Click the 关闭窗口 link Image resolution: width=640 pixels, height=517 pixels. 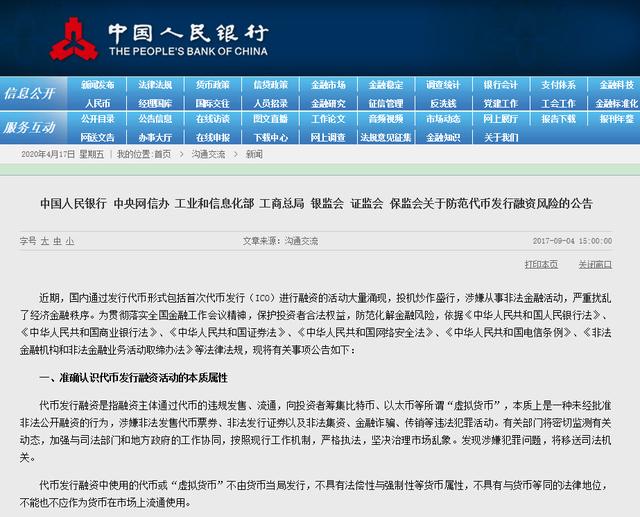[595, 264]
